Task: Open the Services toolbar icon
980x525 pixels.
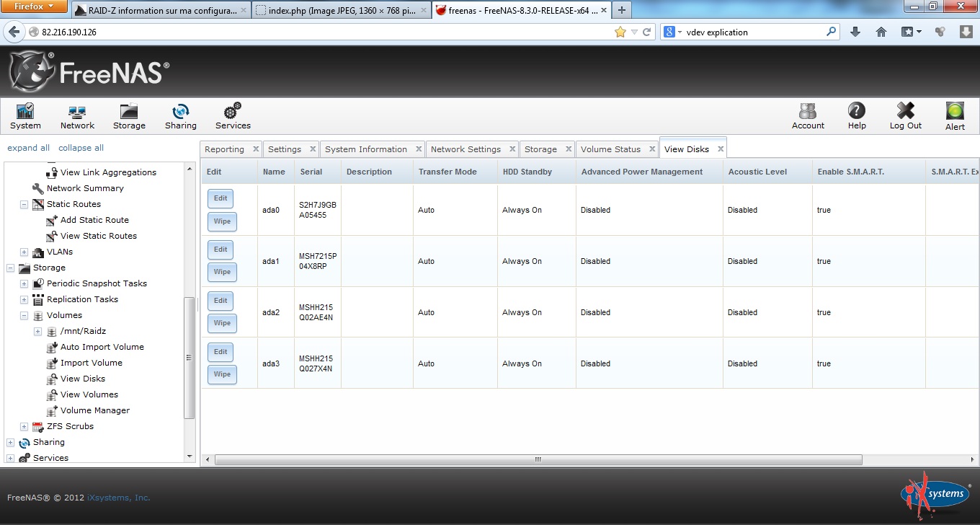Action: (x=233, y=116)
